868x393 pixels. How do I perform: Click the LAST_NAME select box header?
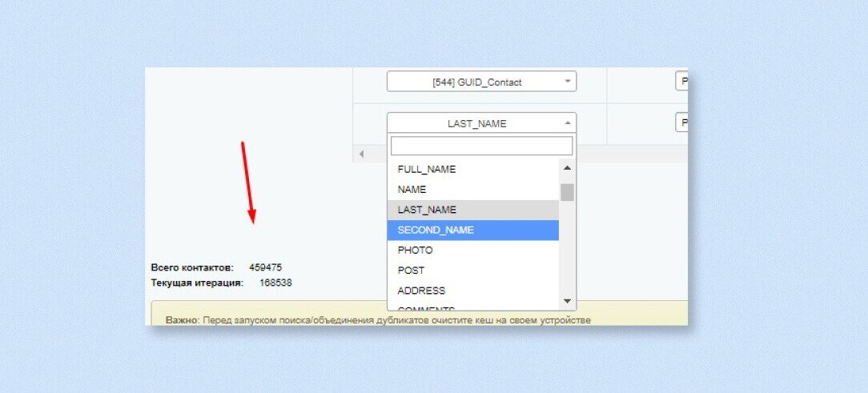[x=481, y=123]
